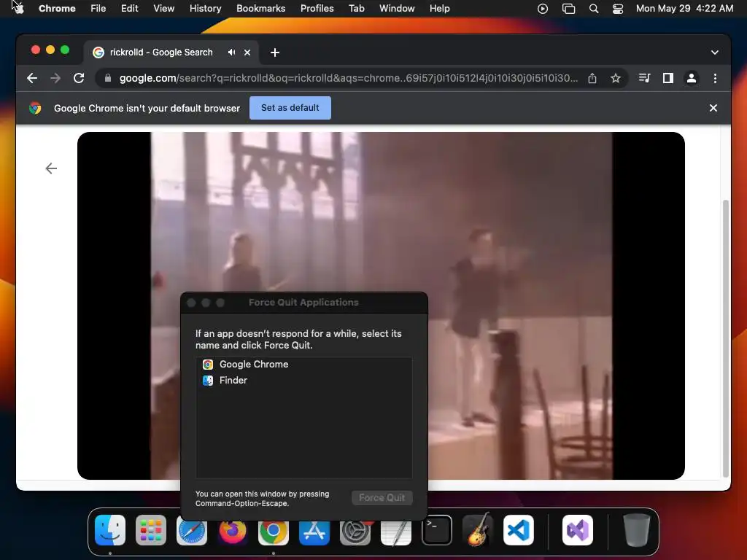Bookmark this page with the star icon
Screen dimensions: 747x560
616,78
